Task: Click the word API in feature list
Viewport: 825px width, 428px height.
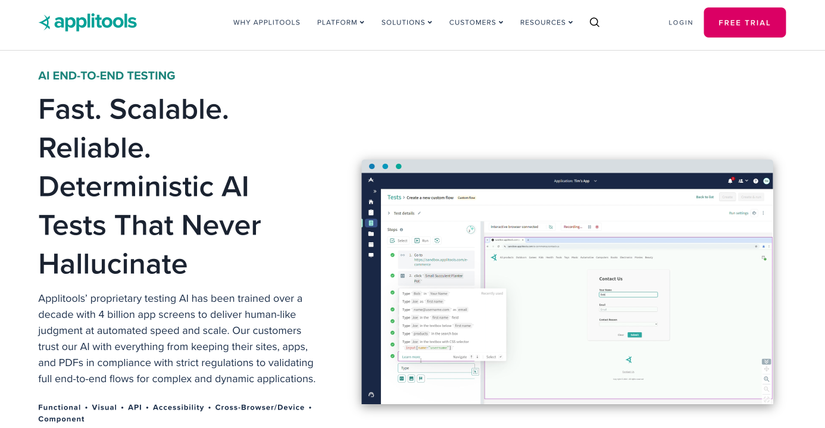Action: point(135,407)
